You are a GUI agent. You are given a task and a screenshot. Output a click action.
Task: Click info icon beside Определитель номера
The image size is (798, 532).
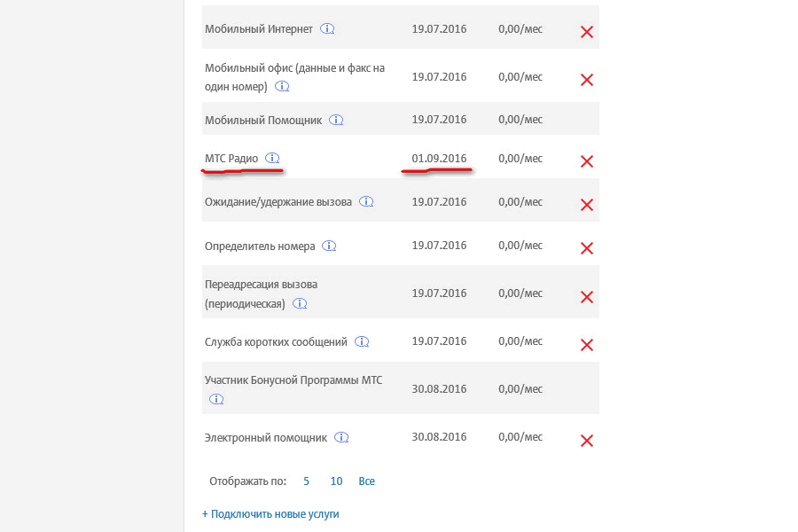coord(330,246)
